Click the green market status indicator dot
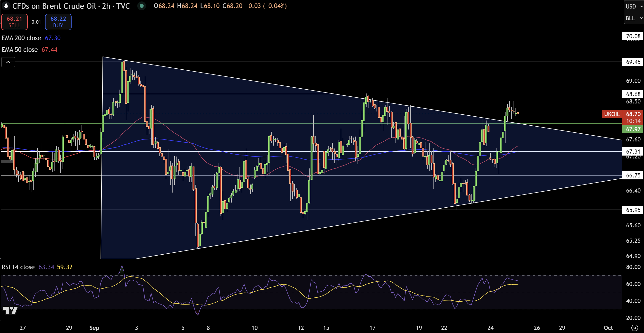Viewport: 644px width, 333px height. (141, 6)
